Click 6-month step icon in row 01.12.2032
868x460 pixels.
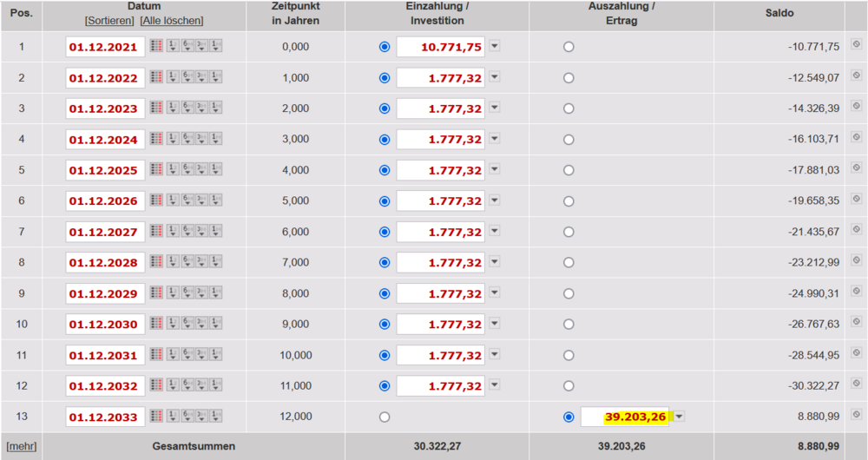click(187, 385)
